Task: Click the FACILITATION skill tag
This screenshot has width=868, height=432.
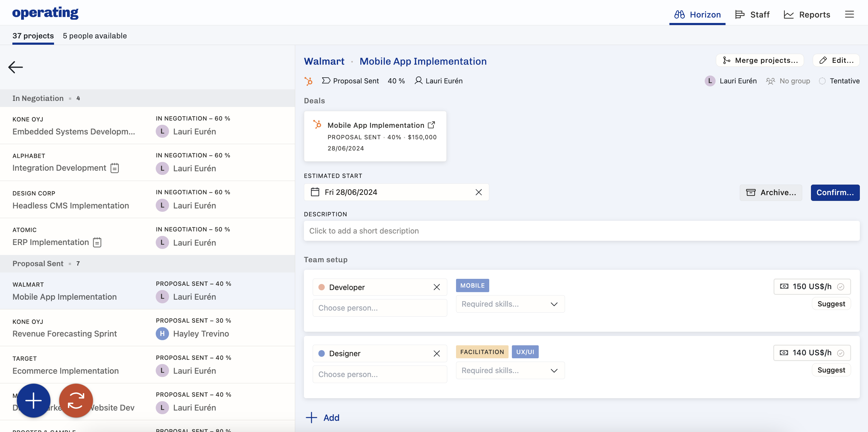Action: (482, 352)
